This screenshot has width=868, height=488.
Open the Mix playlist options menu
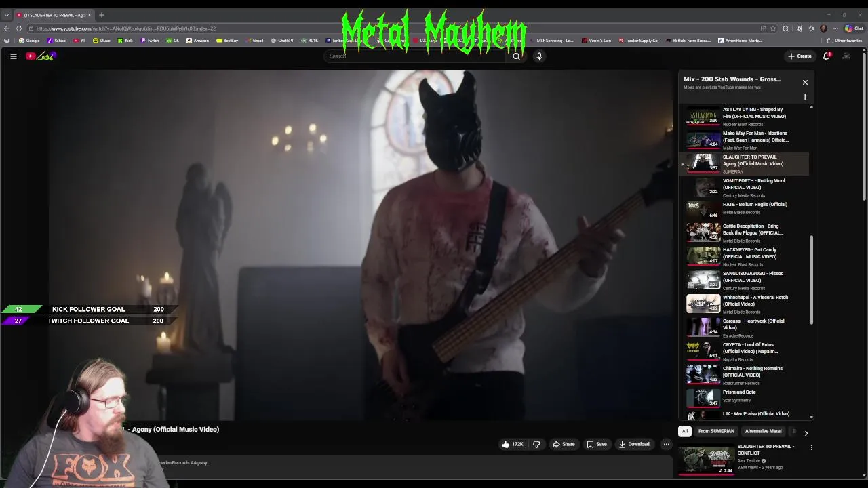pyautogui.click(x=805, y=97)
